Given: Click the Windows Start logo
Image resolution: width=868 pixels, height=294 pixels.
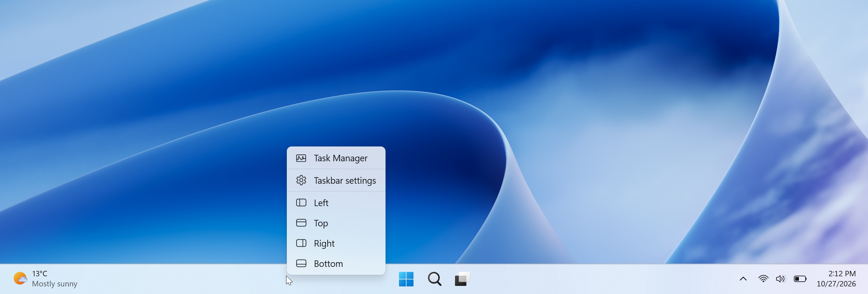Looking at the screenshot, I should pyautogui.click(x=406, y=279).
